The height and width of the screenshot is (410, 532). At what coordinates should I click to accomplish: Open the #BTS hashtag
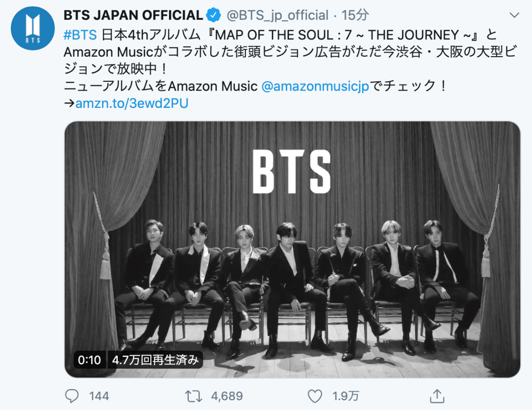(80, 35)
